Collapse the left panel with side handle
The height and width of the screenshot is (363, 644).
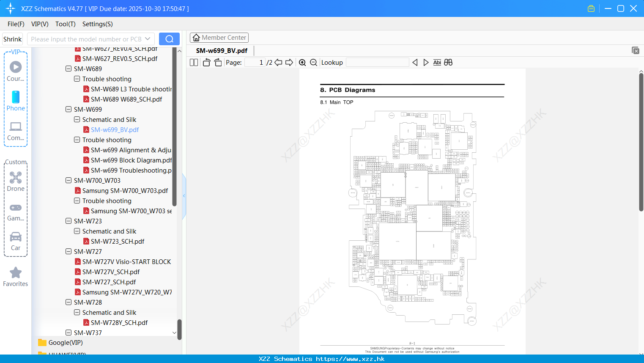tap(184, 195)
